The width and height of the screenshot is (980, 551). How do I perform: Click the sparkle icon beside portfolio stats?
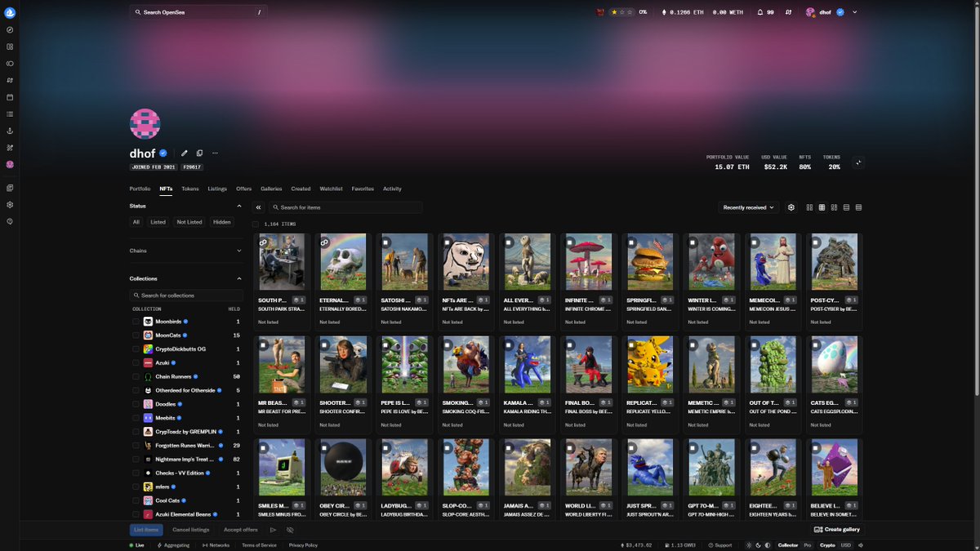[x=858, y=162]
